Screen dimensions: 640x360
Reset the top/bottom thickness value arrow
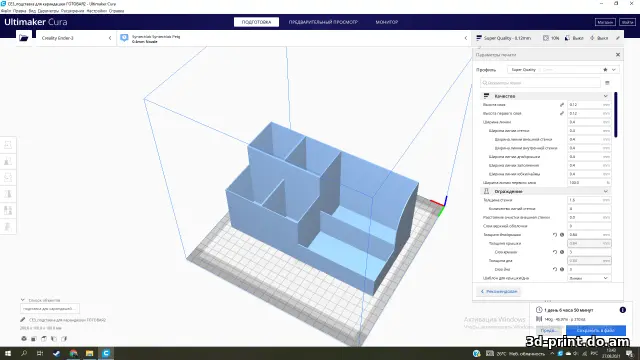tap(555, 235)
